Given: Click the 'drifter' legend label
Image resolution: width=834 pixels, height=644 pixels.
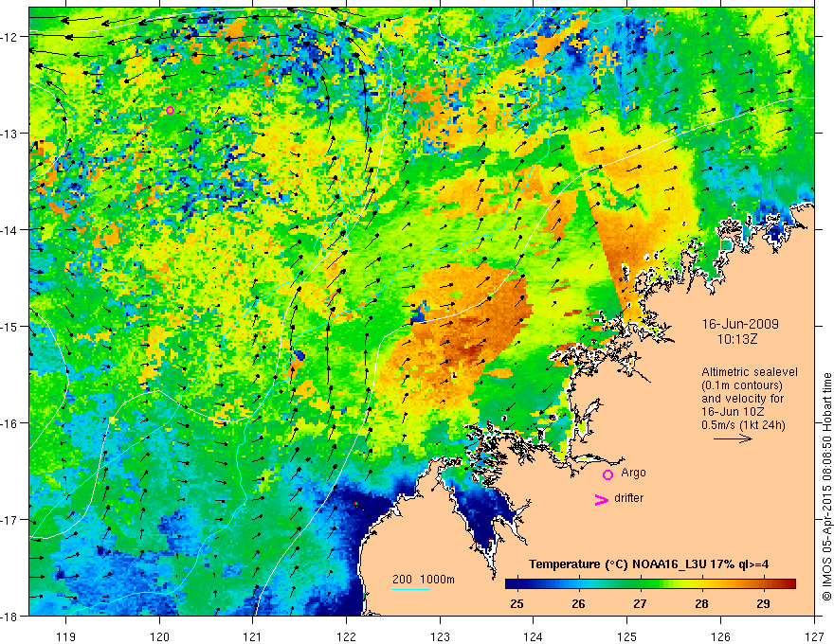Looking at the screenshot, I should tap(628, 498).
